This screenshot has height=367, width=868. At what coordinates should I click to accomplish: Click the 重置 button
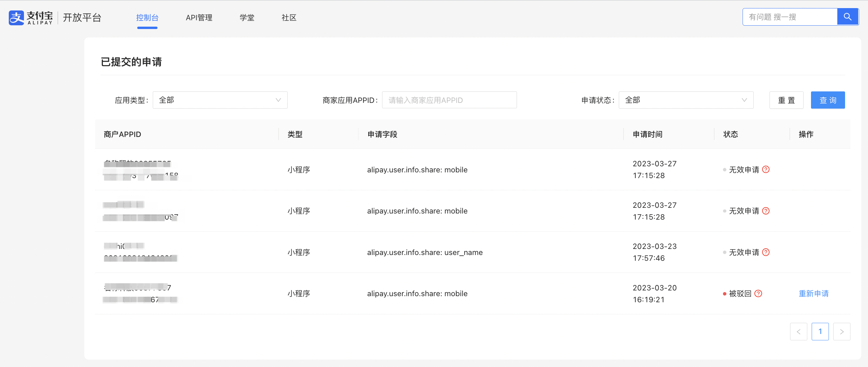(x=786, y=100)
